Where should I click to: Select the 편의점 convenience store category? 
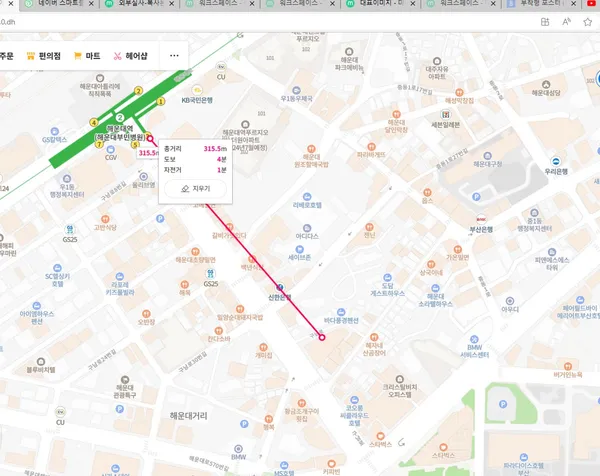44,56
